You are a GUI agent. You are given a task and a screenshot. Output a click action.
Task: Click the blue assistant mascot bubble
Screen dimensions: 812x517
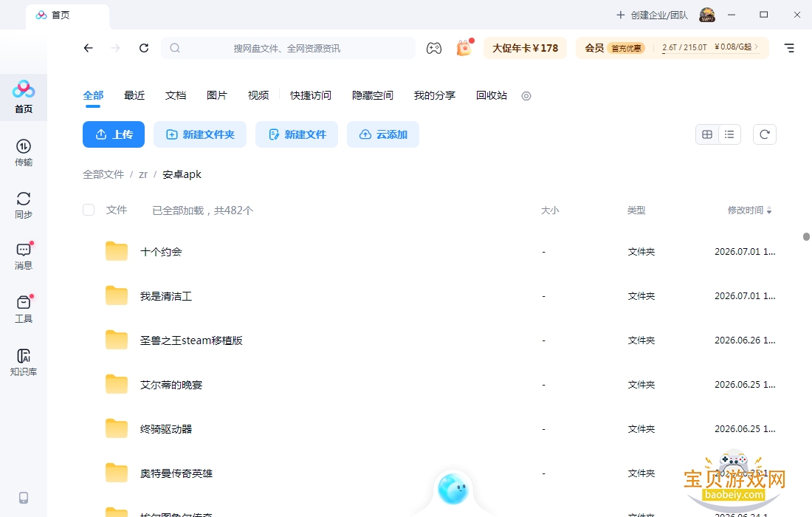pos(453,488)
